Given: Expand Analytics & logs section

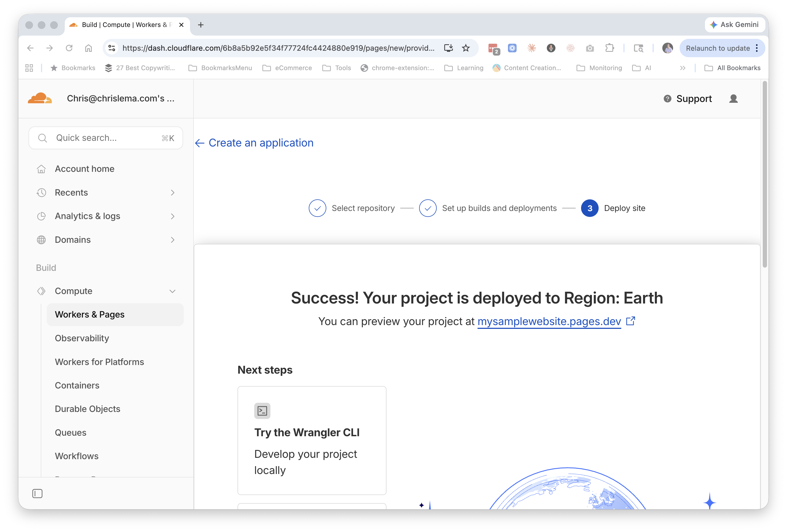Looking at the screenshot, I should pyautogui.click(x=172, y=216).
